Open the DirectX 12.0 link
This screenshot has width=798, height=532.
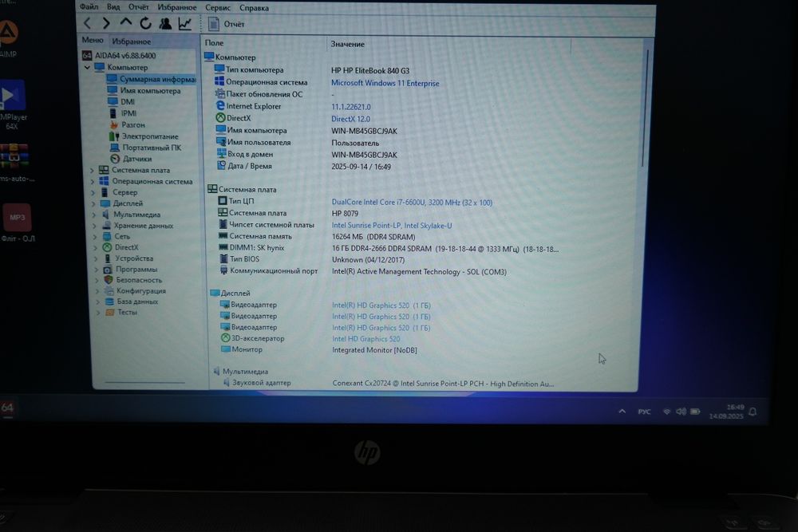pos(350,119)
